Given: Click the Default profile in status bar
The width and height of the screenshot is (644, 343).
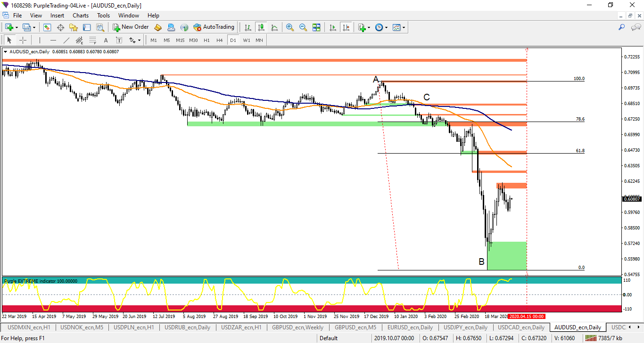Looking at the screenshot, I should click(x=329, y=338).
